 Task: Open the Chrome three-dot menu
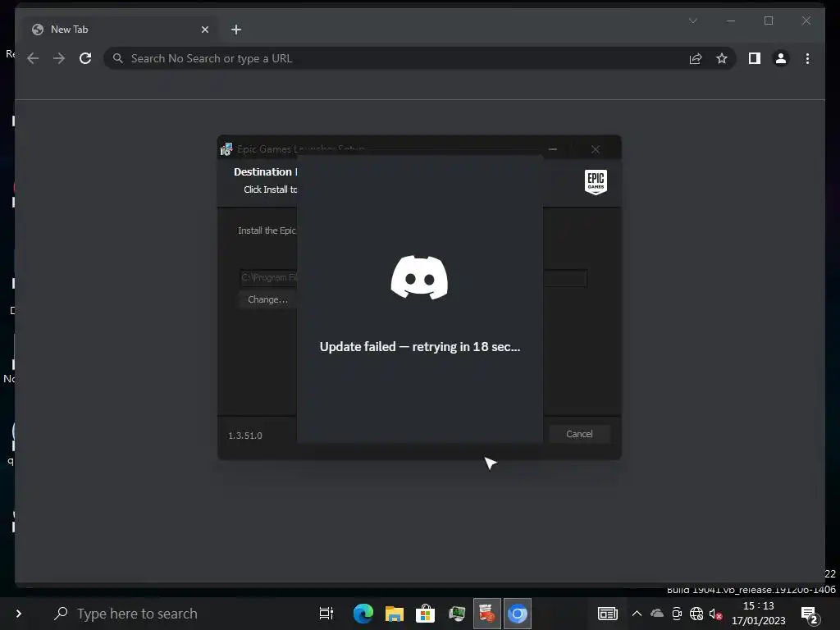point(807,58)
